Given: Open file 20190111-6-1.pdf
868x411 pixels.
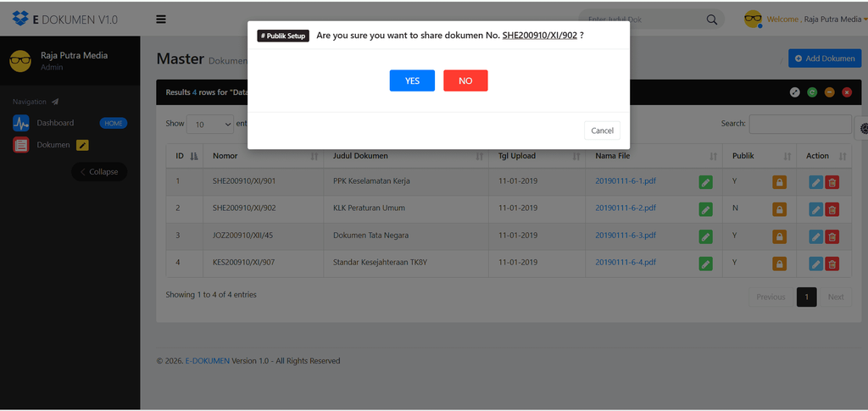Looking at the screenshot, I should [x=626, y=181].
